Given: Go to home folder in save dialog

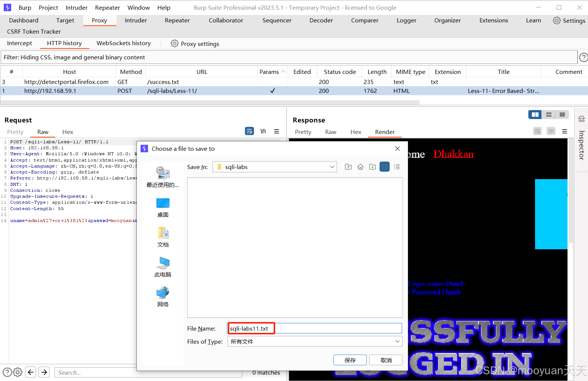Looking at the screenshot, I should (360, 167).
